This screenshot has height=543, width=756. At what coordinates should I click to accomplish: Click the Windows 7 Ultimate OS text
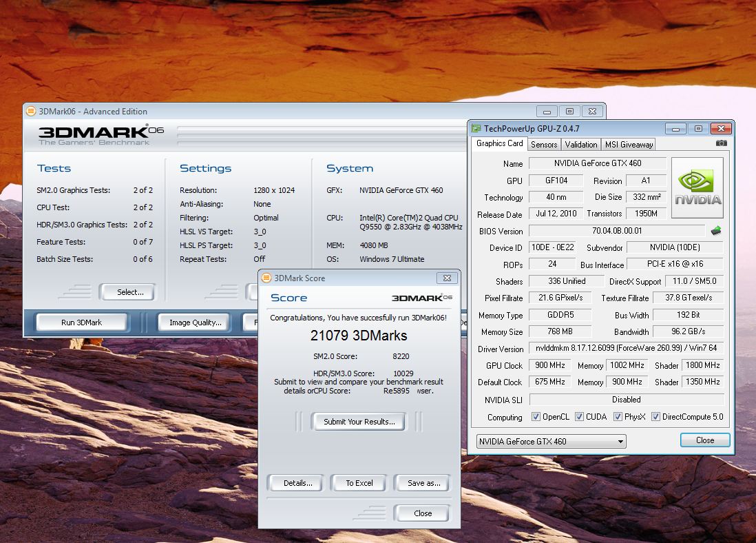(x=392, y=259)
